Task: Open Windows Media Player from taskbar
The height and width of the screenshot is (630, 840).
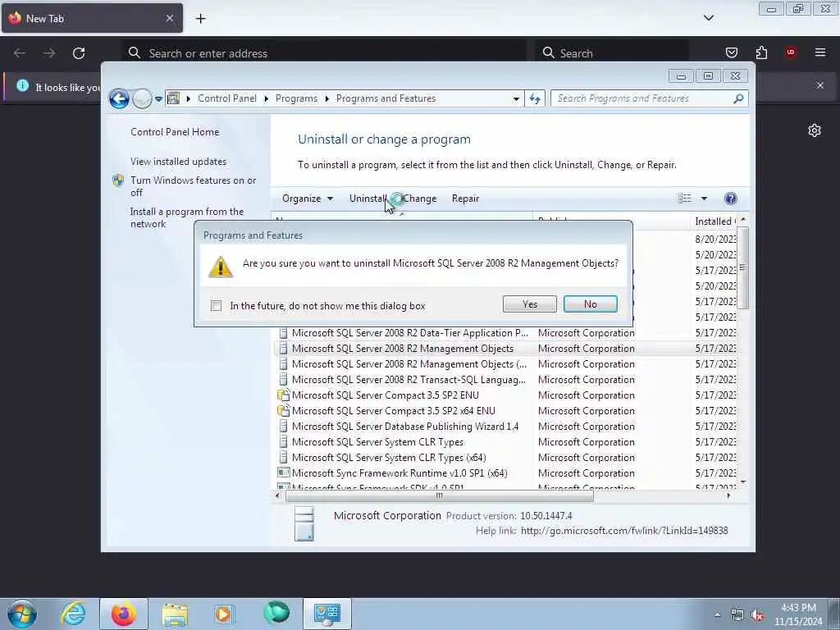Action: coord(224,614)
